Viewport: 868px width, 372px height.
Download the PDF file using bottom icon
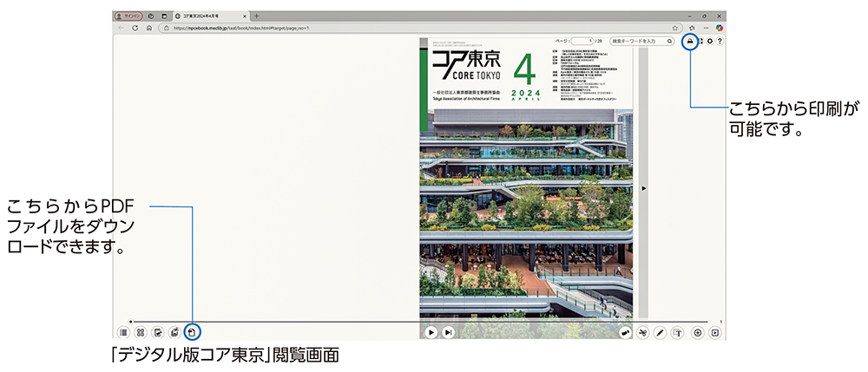[x=192, y=331]
